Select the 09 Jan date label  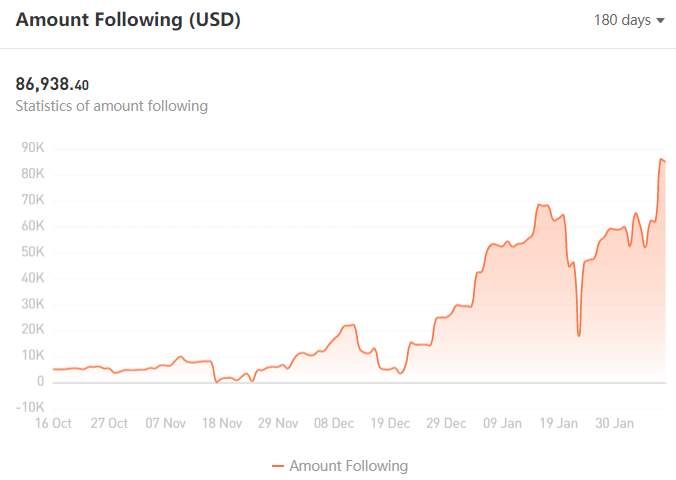(x=502, y=423)
